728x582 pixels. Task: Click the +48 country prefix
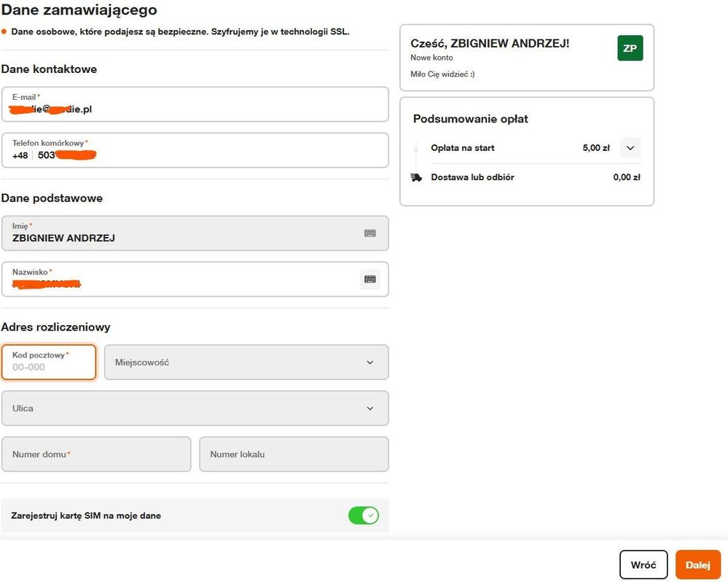[x=20, y=155]
